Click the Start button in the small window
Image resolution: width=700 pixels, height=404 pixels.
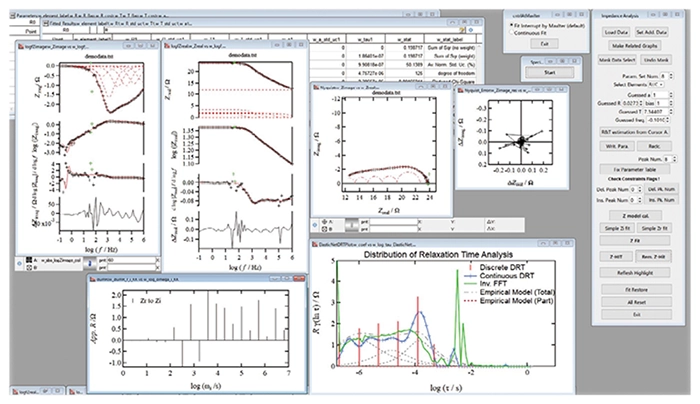click(x=548, y=74)
